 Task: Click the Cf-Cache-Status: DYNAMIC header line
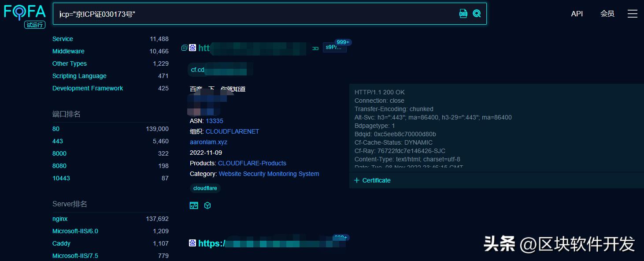393,142
